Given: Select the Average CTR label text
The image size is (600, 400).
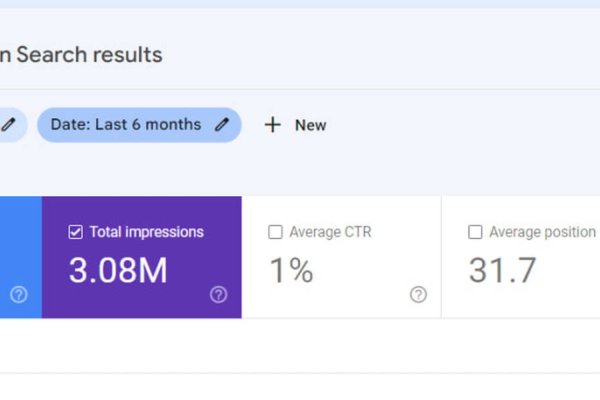Looking at the screenshot, I should [x=329, y=232].
